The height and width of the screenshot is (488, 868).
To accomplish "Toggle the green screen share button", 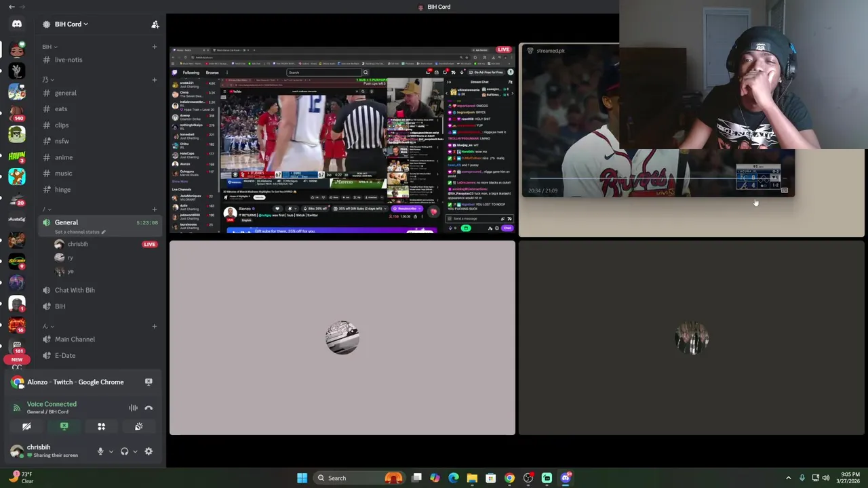I will (64, 426).
